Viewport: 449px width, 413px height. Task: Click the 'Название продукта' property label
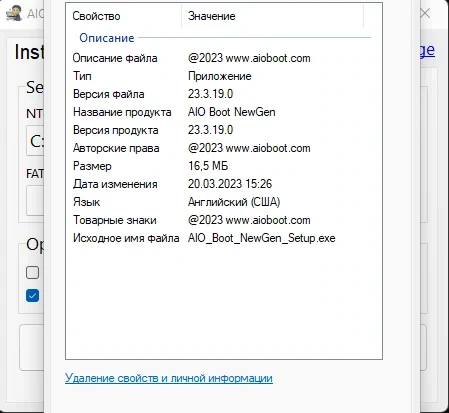pos(122,112)
